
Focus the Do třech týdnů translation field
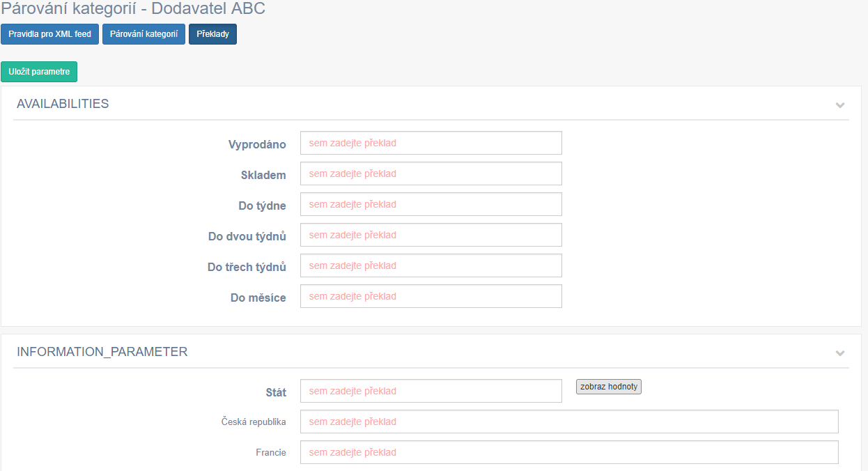pos(431,265)
